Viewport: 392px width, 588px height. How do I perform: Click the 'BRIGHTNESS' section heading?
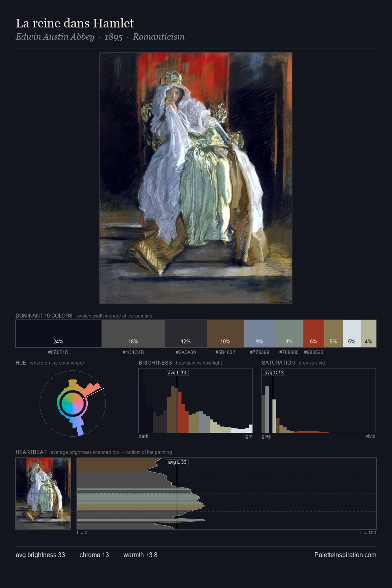[x=155, y=363]
